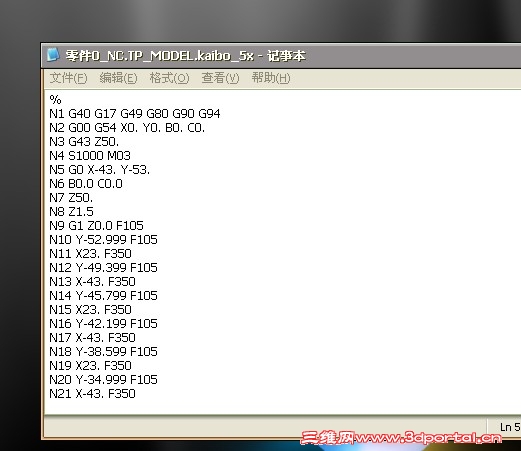This screenshot has width=521, height=451.
Task: Place cursor on line N1 G40 G17 G49
Action: tap(135, 114)
